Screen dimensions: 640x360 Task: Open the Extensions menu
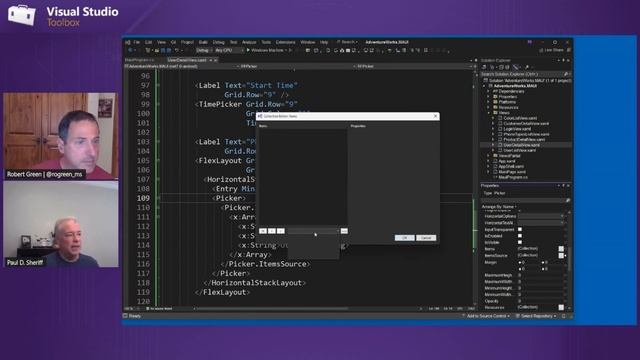(x=285, y=42)
